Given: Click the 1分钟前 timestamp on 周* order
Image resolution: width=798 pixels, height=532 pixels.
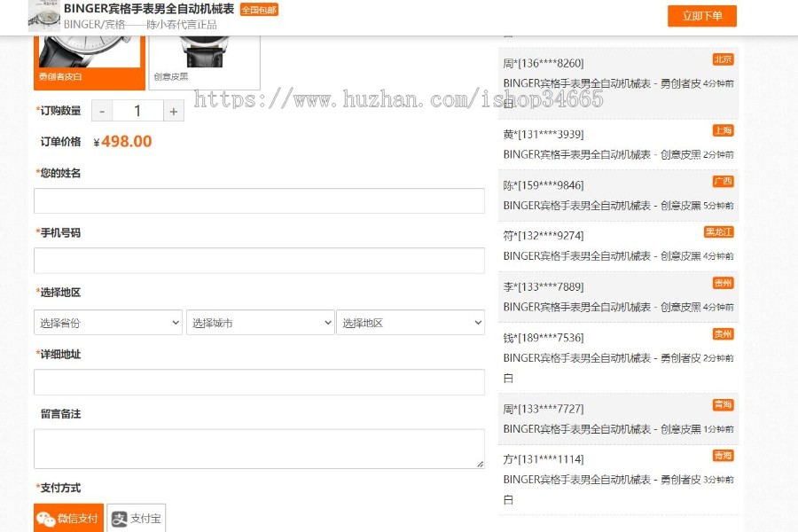Looking at the screenshot, I should pos(718,429).
